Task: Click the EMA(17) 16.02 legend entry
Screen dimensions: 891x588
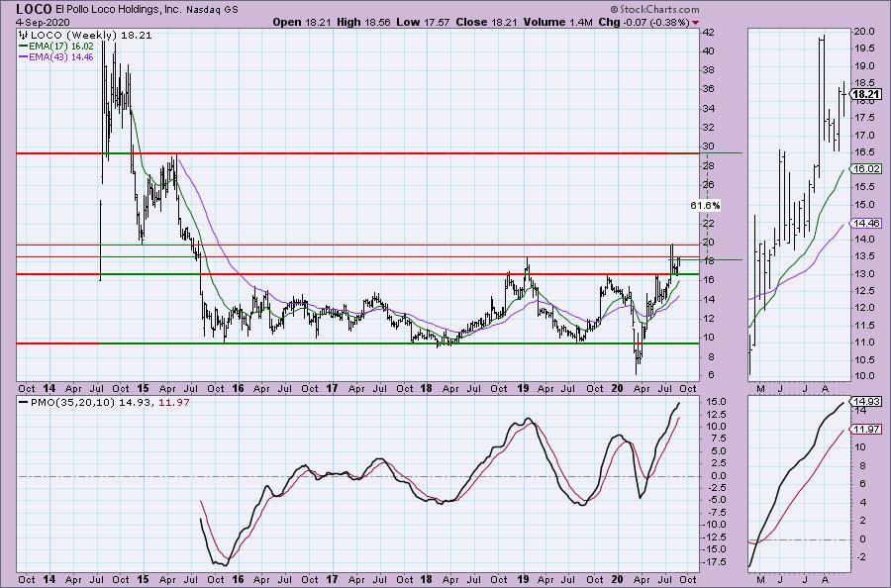Action: pos(56,47)
